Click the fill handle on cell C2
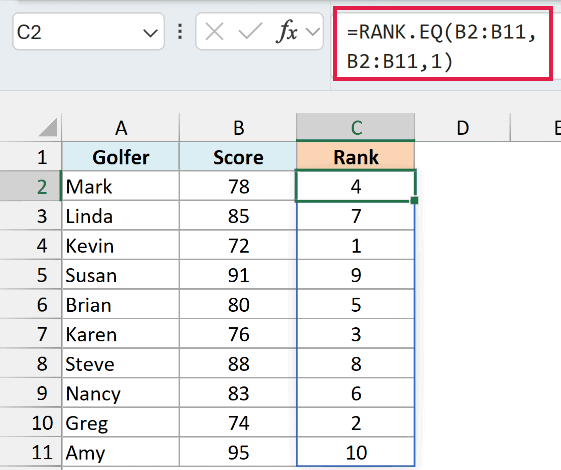Image resolution: width=561 pixels, height=470 pixels. click(x=414, y=200)
